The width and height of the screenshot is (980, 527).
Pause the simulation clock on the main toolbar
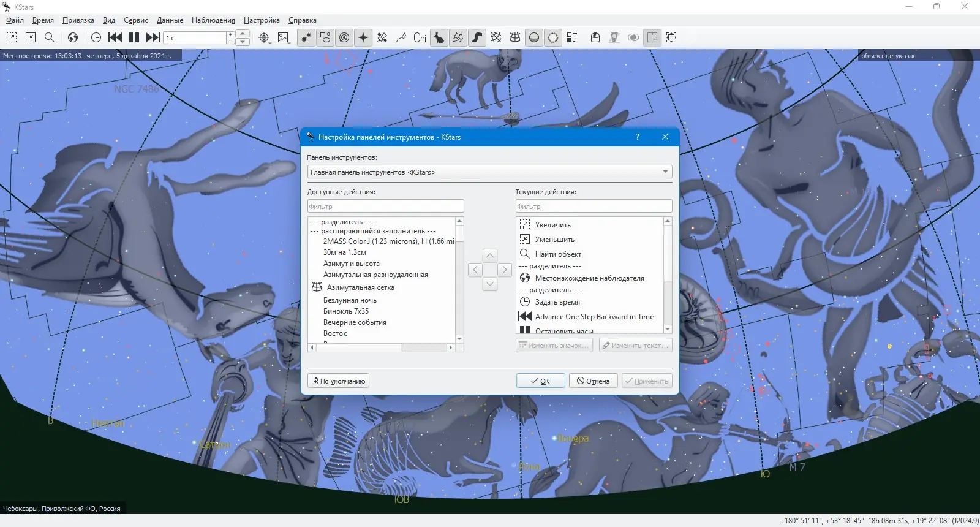click(134, 37)
